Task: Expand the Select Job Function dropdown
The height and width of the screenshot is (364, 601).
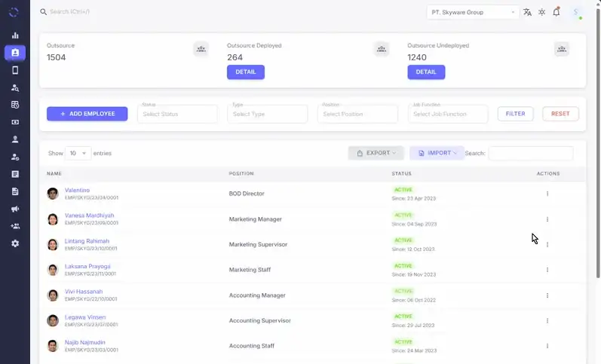Action: 448,114
